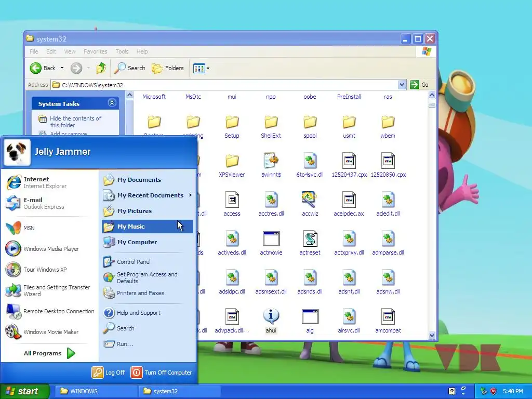Open the Views dropdown button

[x=202, y=68]
